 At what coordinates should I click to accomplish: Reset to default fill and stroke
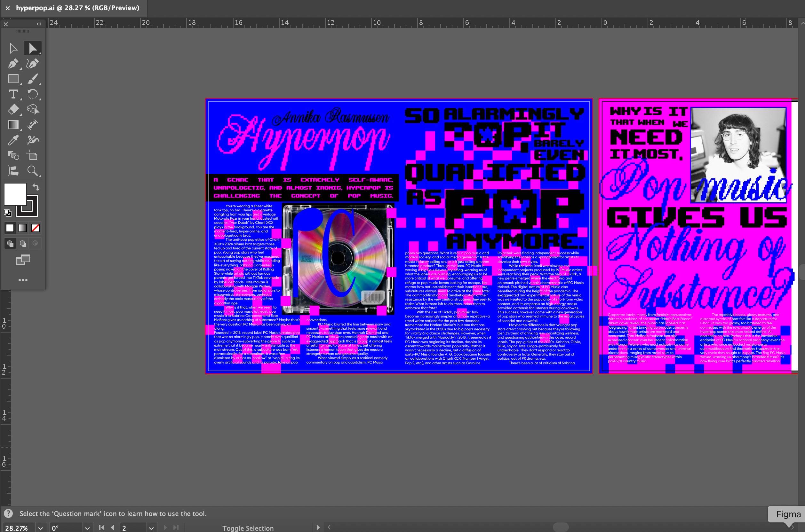pyautogui.click(x=7, y=213)
